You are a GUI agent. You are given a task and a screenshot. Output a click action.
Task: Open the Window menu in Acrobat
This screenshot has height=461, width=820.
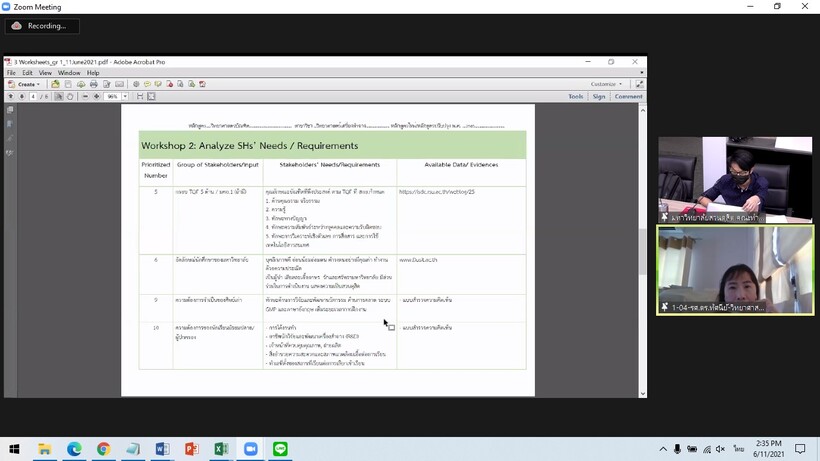(x=69, y=73)
